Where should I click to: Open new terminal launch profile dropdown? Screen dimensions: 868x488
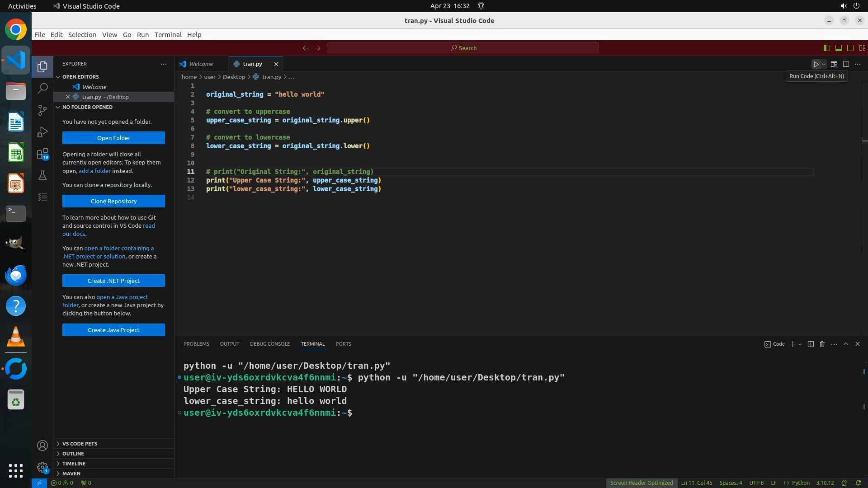coord(801,344)
